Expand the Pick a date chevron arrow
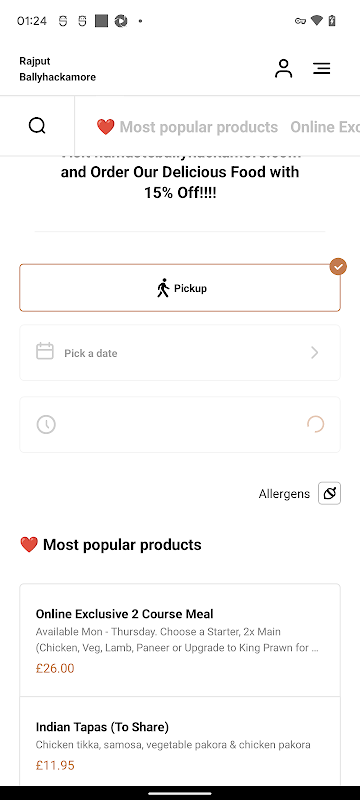 (x=315, y=353)
